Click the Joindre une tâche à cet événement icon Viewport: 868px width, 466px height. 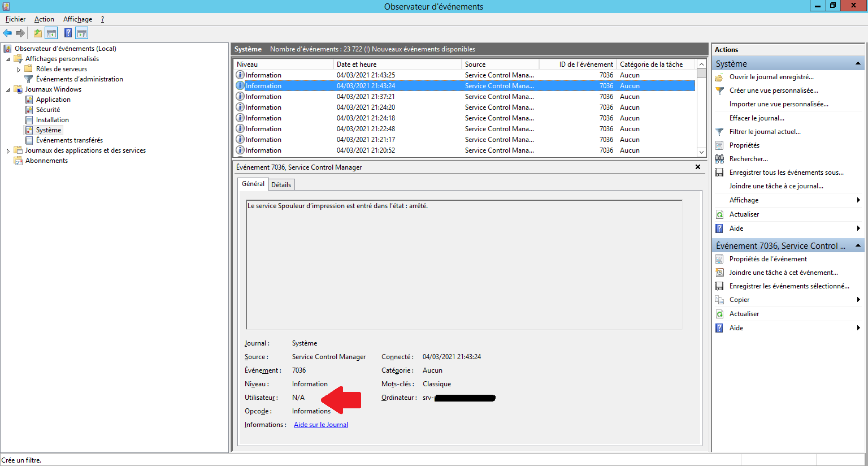pos(719,273)
